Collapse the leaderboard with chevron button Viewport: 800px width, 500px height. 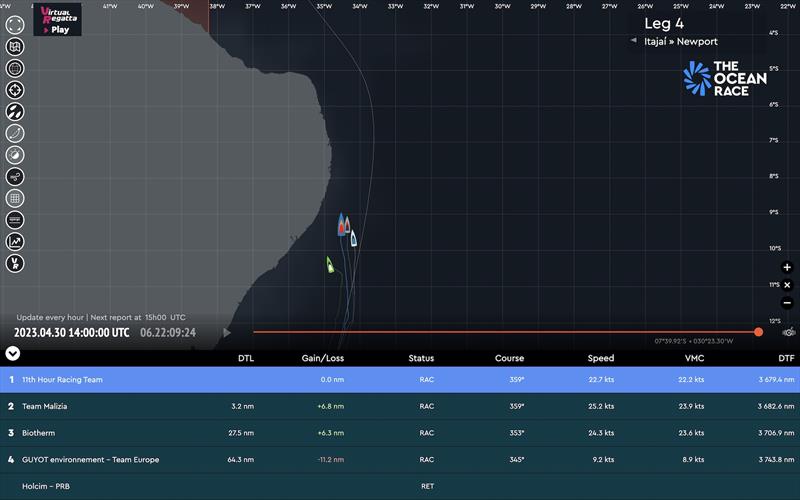pyautogui.click(x=13, y=353)
